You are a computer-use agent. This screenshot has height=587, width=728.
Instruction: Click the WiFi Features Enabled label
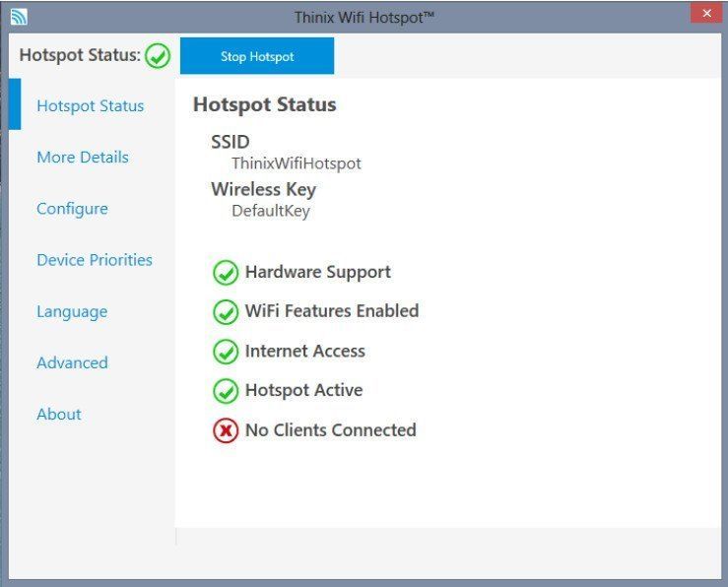point(332,311)
